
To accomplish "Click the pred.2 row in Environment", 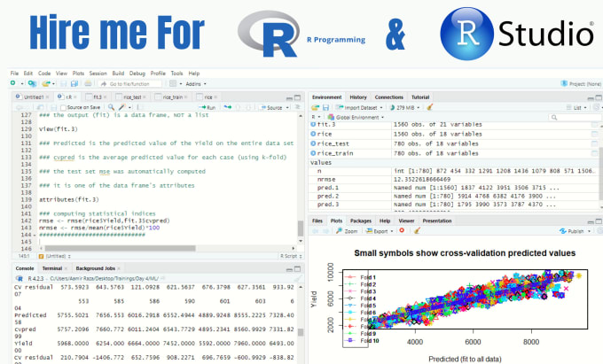I will 455,196.
